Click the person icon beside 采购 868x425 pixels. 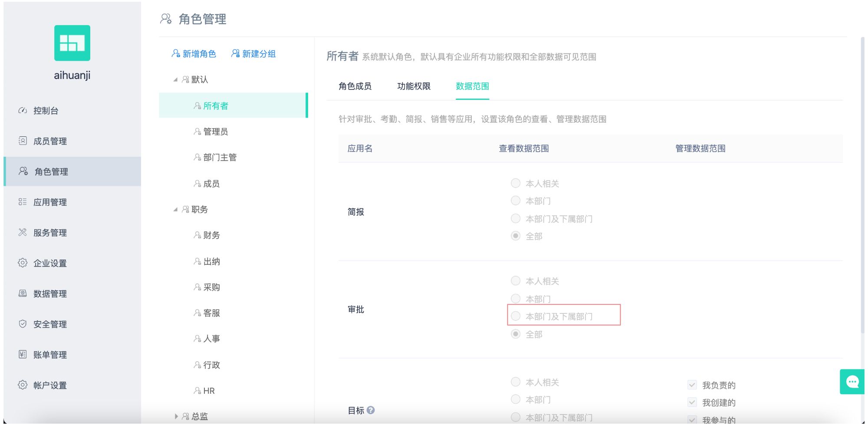[197, 287]
